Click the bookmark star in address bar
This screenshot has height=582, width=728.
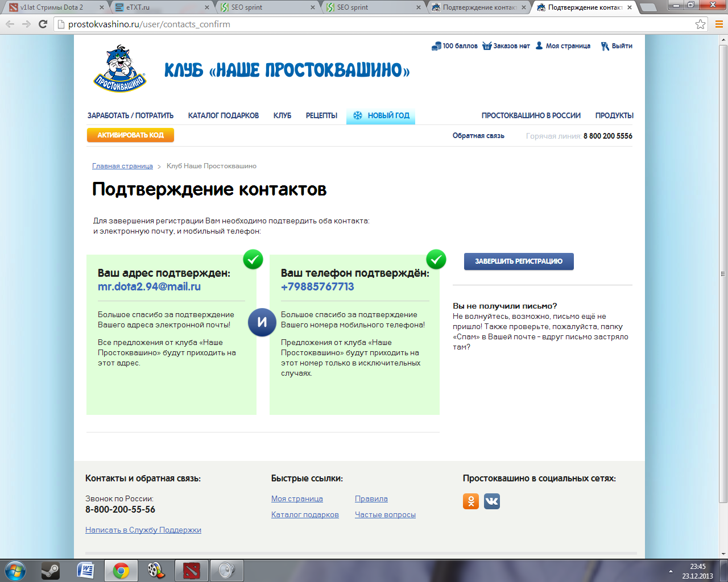[x=701, y=24]
